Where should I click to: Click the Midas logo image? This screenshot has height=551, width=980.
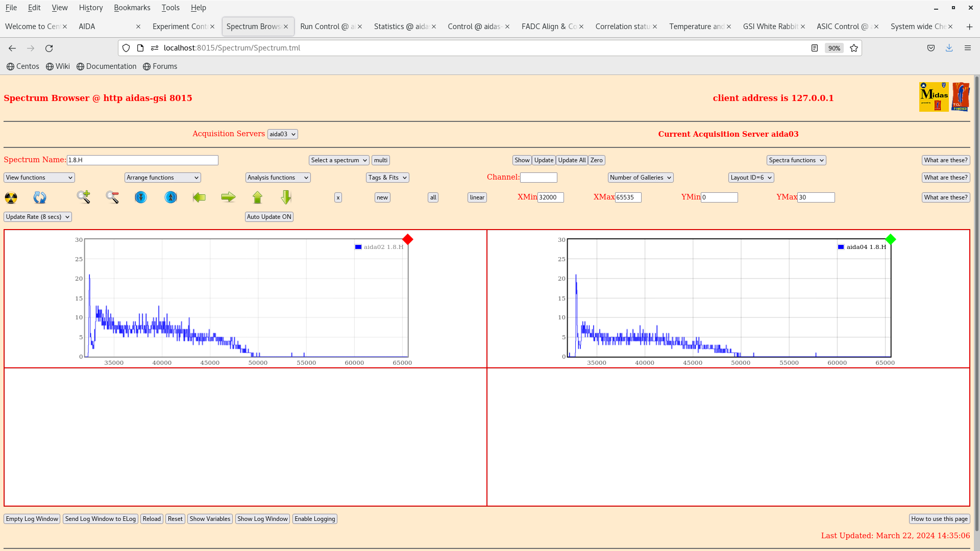point(934,97)
